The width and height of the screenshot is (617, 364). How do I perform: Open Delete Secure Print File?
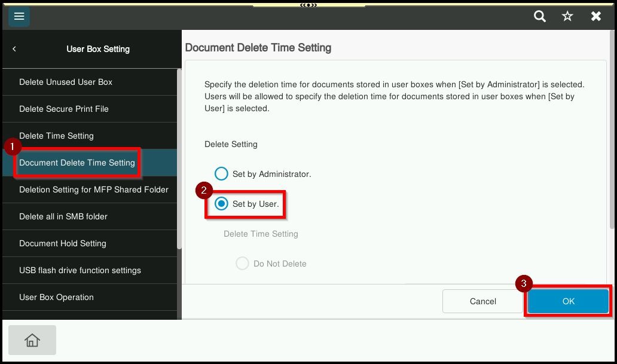tap(64, 109)
